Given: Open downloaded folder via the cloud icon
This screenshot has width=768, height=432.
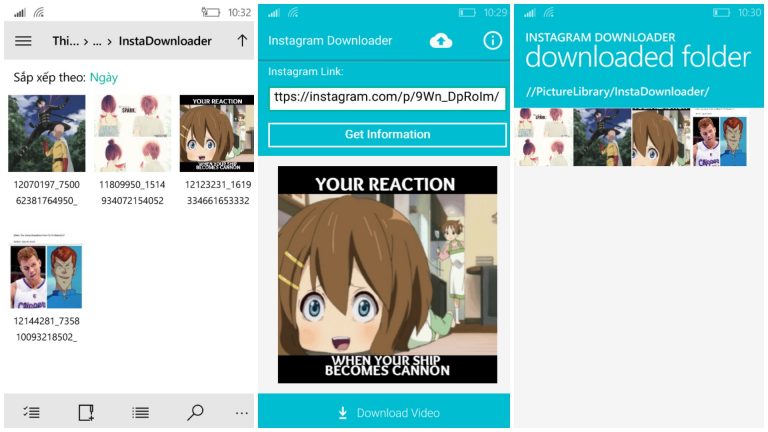Looking at the screenshot, I should tap(441, 41).
